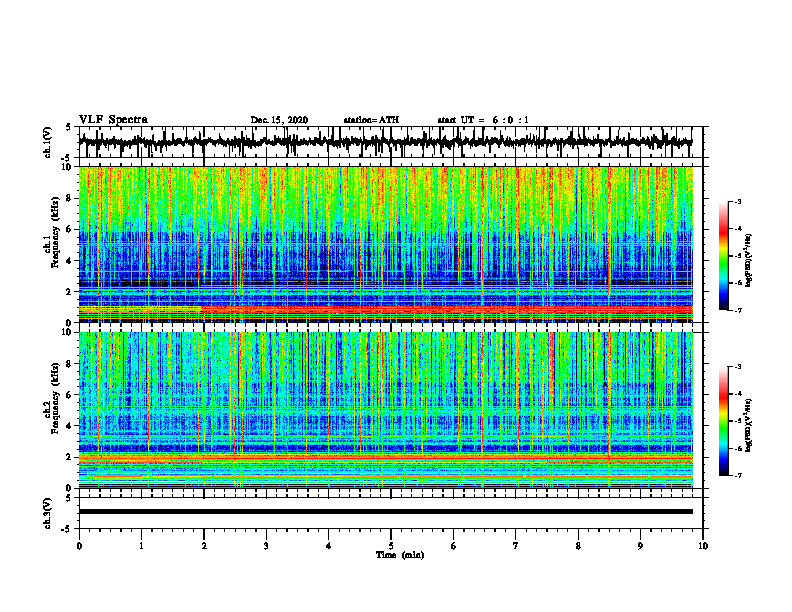Click ch.2 frequency tick label "10"
This screenshot has height=612, width=792.
coord(67,333)
